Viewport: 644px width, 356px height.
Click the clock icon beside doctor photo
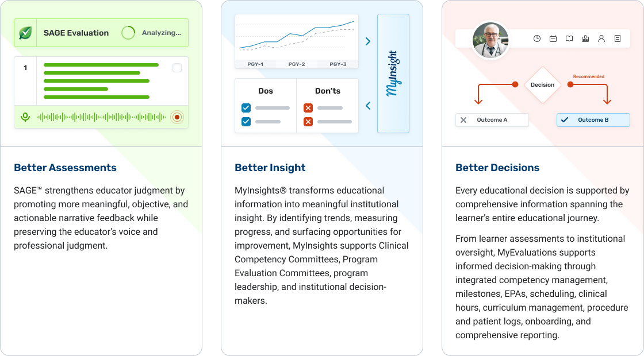point(537,38)
